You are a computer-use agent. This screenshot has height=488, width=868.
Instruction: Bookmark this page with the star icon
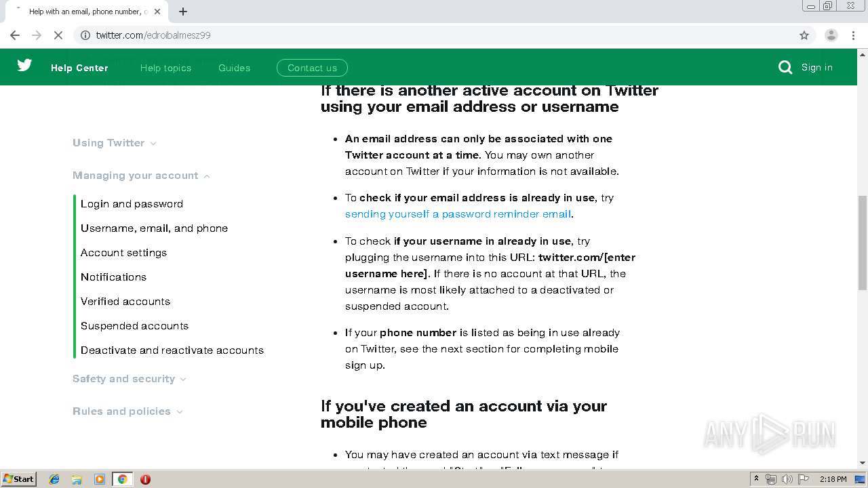(x=804, y=35)
